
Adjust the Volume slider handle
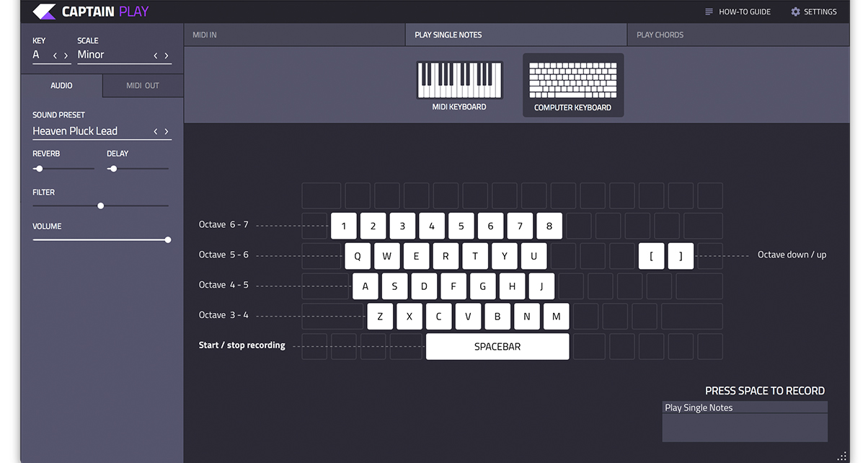168,240
